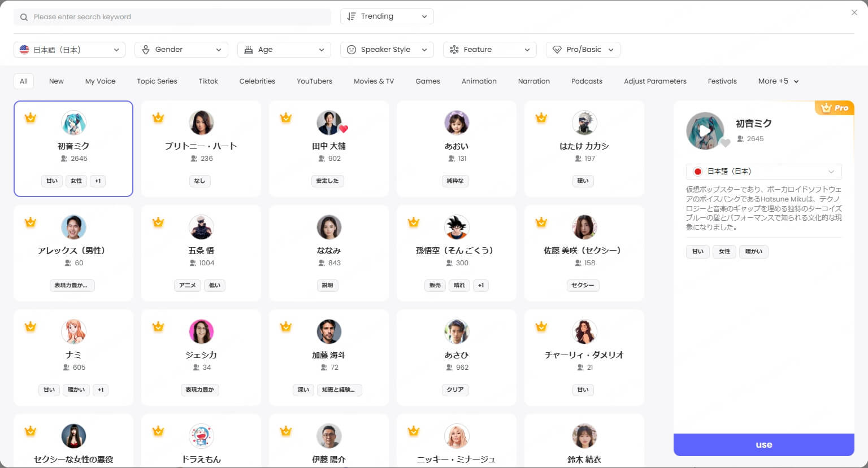This screenshot has height=468, width=868.
Task: Play the 初音ミク voice preview
Action: pyautogui.click(x=705, y=131)
